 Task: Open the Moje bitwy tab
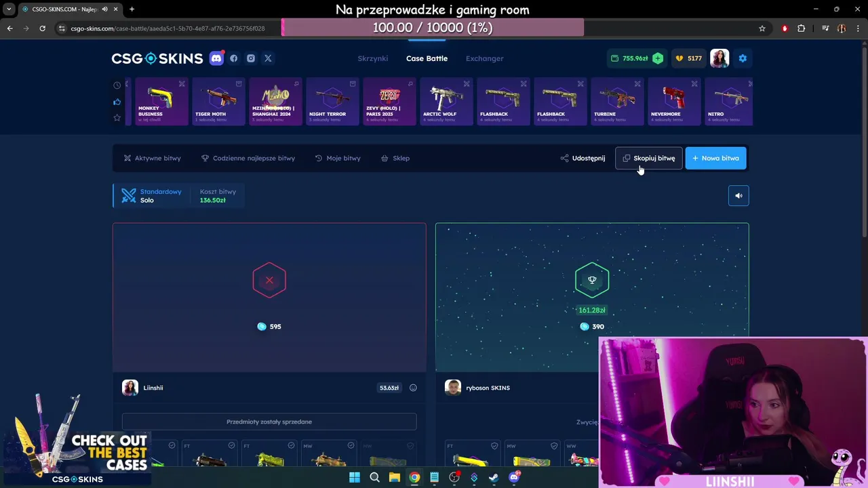(338, 158)
